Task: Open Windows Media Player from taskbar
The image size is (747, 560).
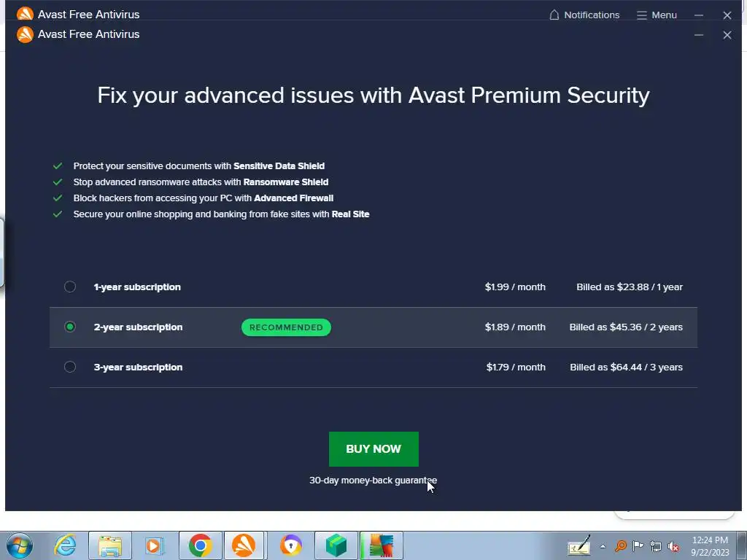Action: [154, 545]
